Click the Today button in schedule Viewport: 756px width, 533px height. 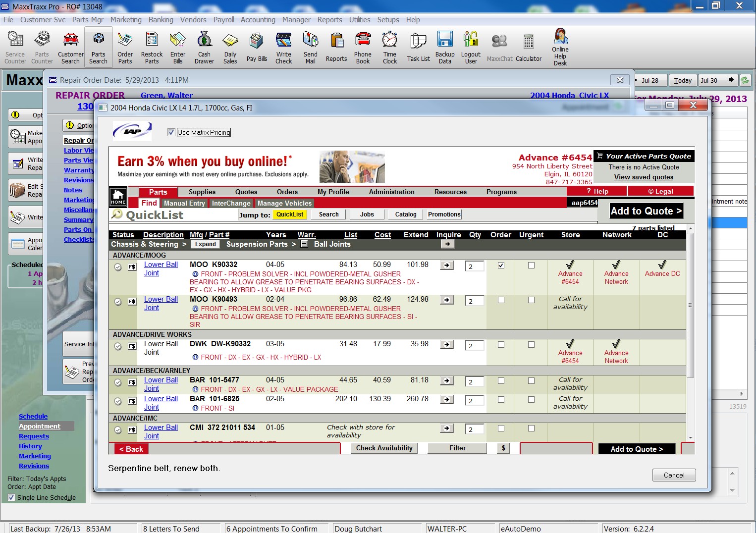[682, 80]
